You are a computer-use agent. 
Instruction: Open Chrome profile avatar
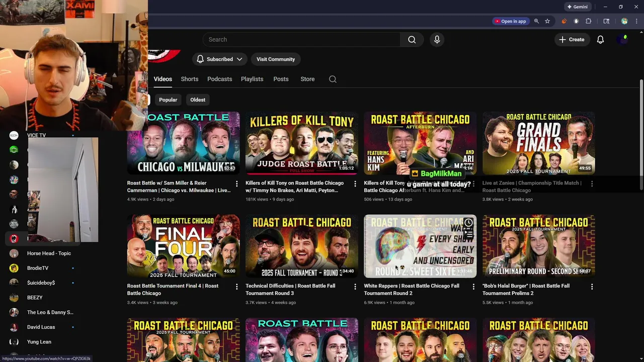[x=624, y=21]
